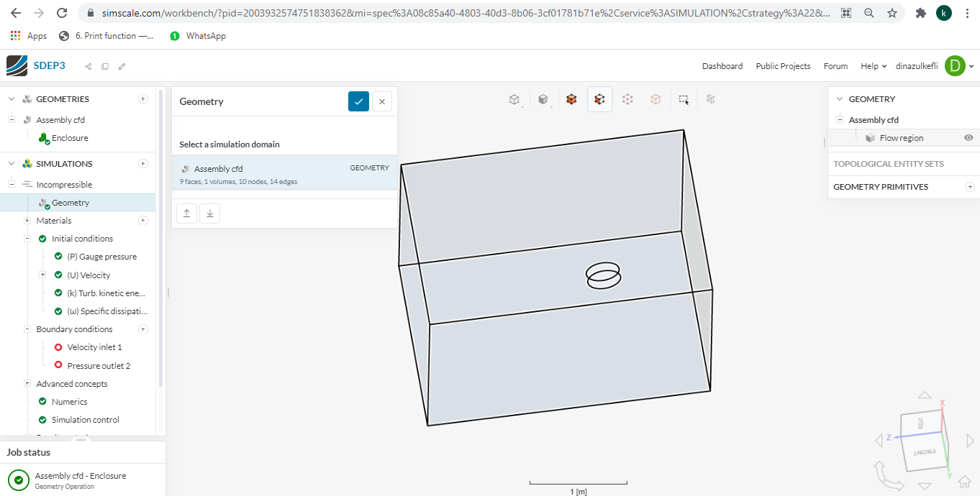Open the dinazulkefli user account menu
Screen dimensions: 980x496
(934, 66)
